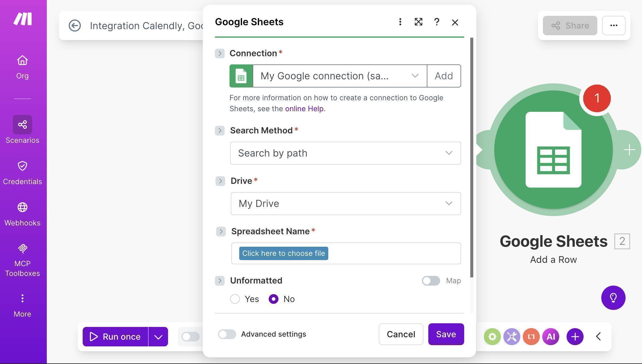This screenshot has width=642, height=364.
Task: Open help for the Google Sheets module
Action: tap(437, 22)
